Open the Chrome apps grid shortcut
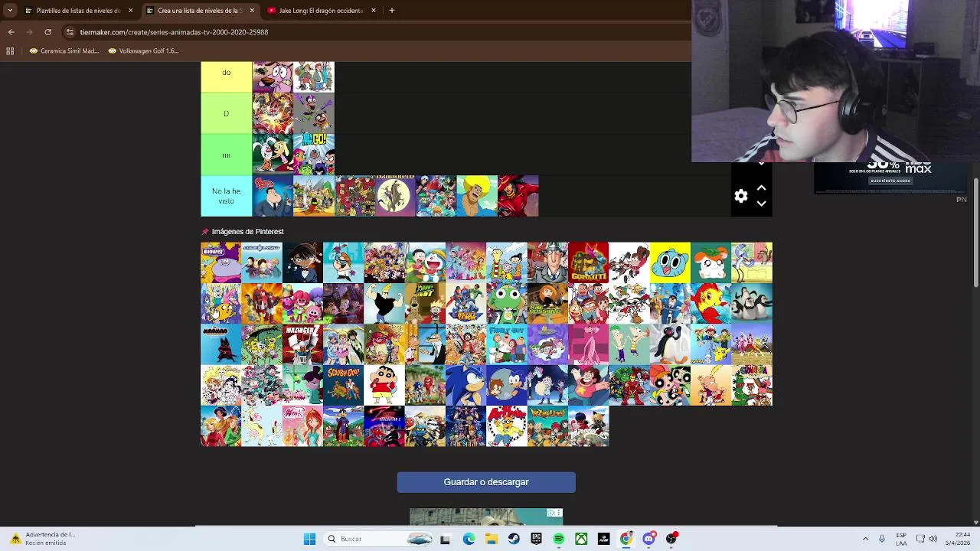The width and height of the screenshot is (980, 551). (x=10, y=51)
